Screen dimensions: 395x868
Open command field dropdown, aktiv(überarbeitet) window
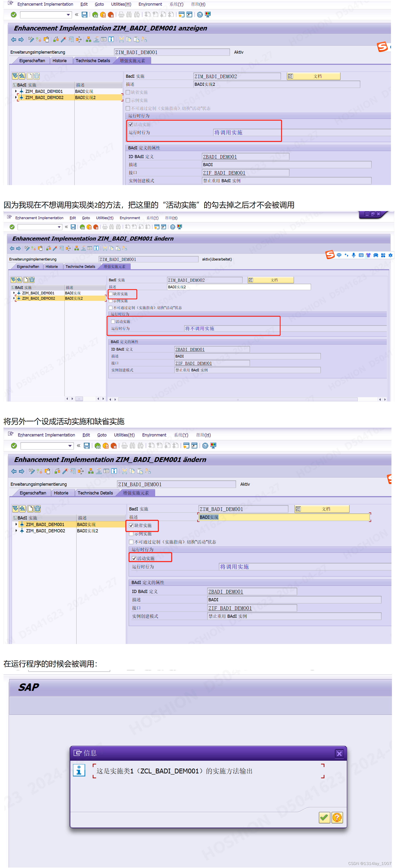[x=59, y=227]
